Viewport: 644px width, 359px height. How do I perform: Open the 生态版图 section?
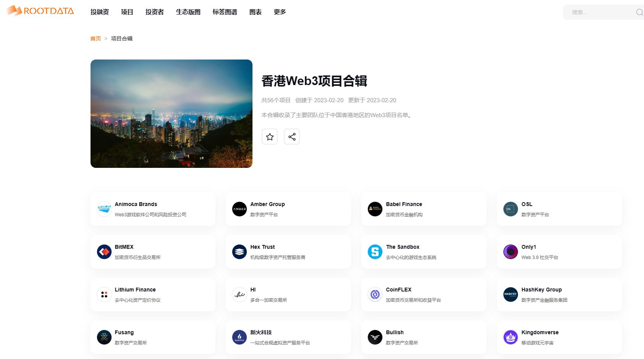click(188, 12)
